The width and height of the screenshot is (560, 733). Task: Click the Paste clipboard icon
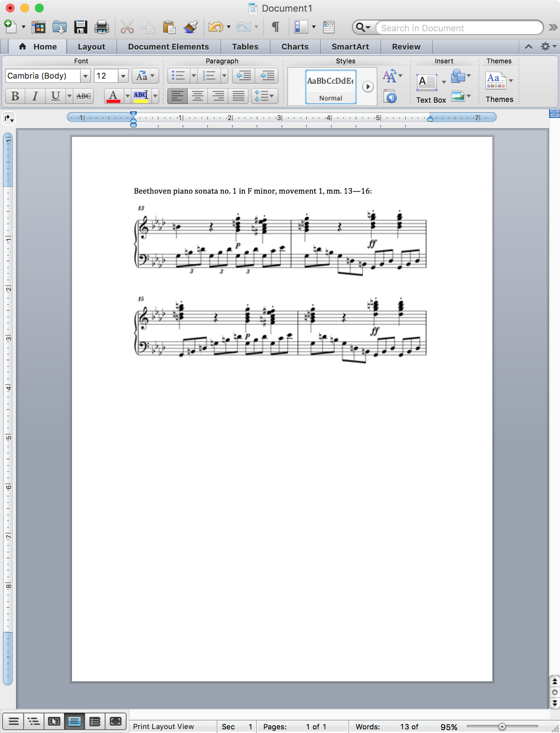point(169,27)
